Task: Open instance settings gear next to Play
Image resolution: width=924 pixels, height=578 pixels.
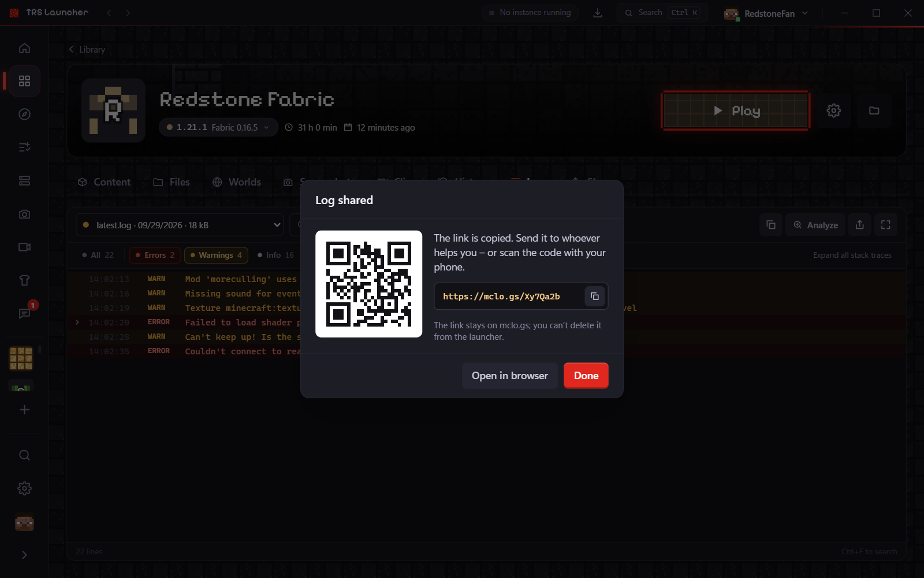Action: pyautogui.click(x=833, y=110)
